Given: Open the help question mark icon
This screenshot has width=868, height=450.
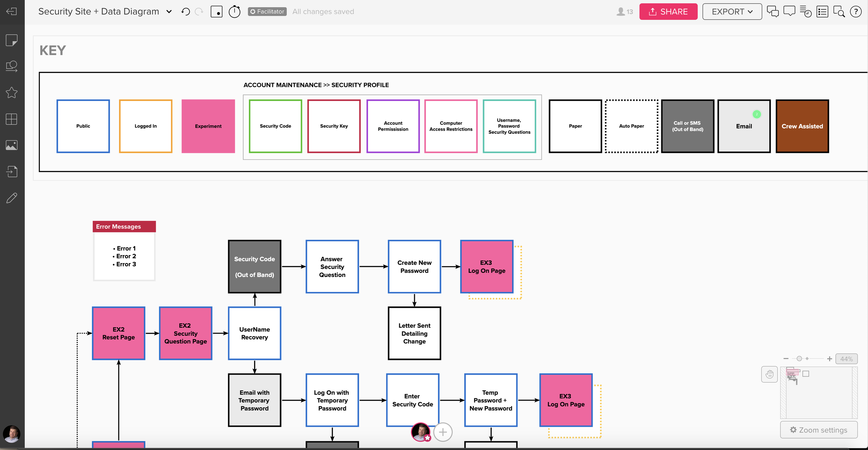Looking at the screenshot, I should point(856,11).
